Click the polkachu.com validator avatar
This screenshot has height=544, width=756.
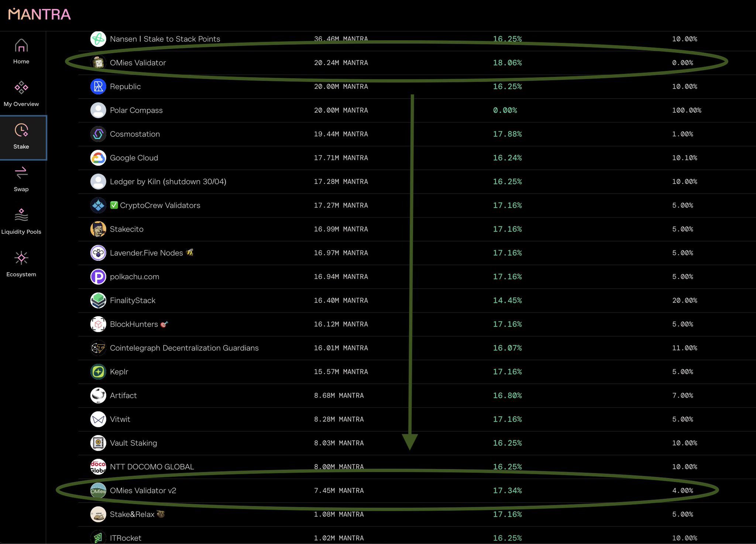(98, 277)
